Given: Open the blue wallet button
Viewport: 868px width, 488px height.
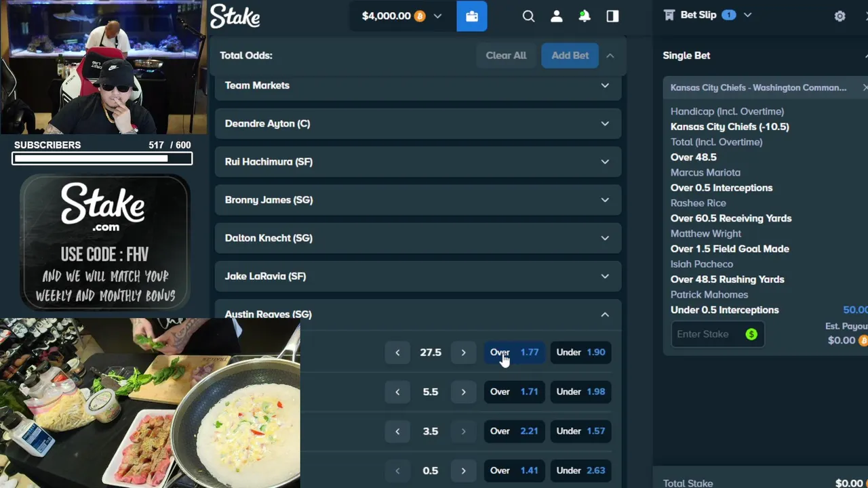Looking at the screenshot, I should tap(472, 16).
